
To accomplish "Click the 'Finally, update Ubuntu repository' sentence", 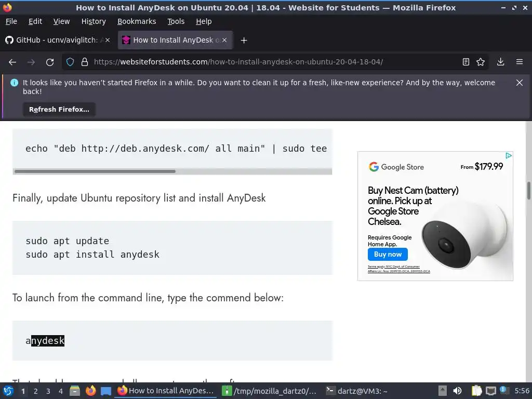I will pos(139,198).
